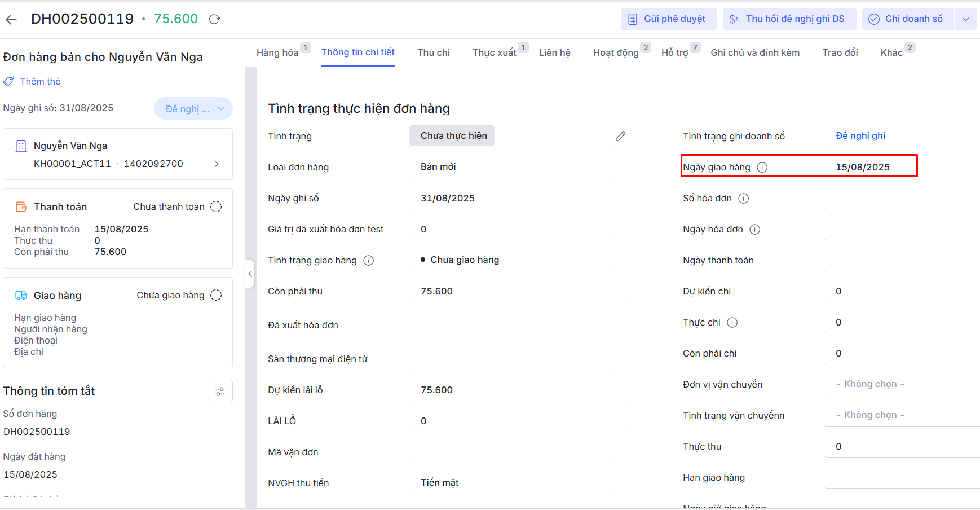The width and height of the screenshot is (980, 510).
Task: Toggle the Chưa giao hàng status circle
Action: point(216,296)
